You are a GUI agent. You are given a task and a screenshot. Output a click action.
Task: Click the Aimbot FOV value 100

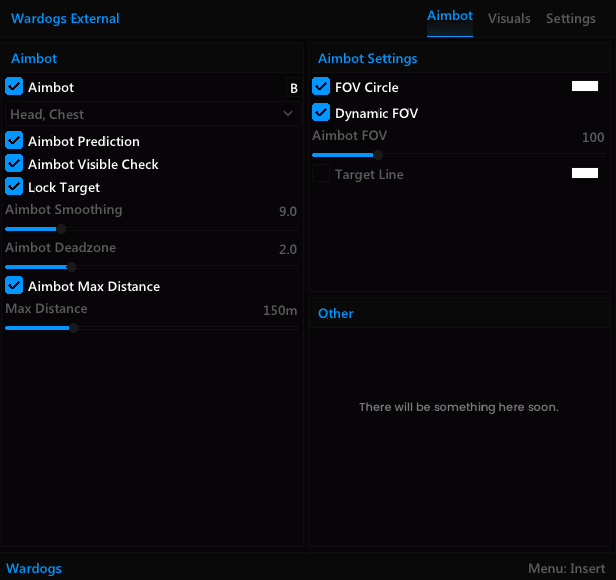[x=593, y=137]
